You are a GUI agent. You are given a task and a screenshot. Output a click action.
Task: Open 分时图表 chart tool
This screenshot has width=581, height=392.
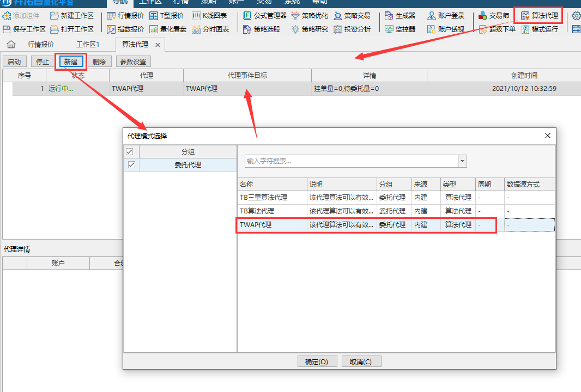(210, 29)
